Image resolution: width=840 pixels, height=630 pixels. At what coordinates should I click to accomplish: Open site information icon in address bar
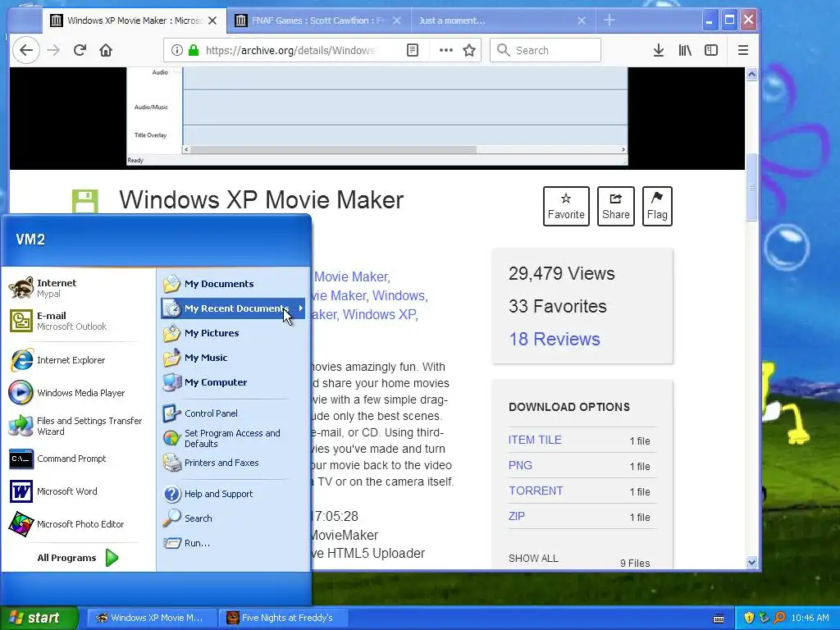176,50
